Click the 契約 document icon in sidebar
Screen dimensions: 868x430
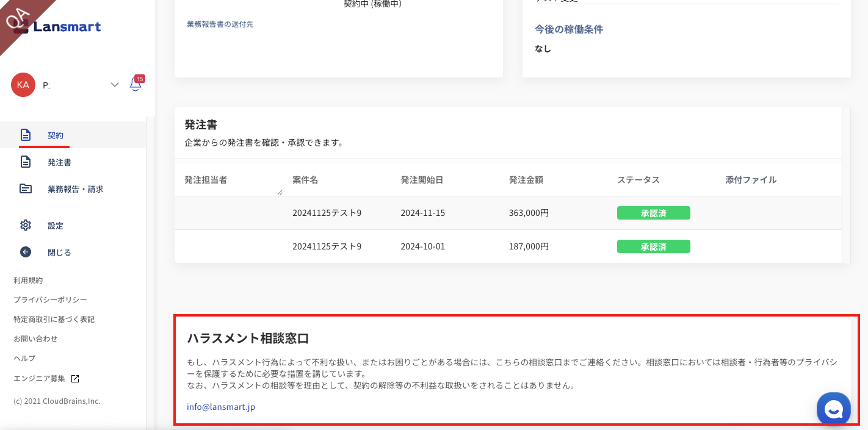pyautogui.click(x=25, y=135)
